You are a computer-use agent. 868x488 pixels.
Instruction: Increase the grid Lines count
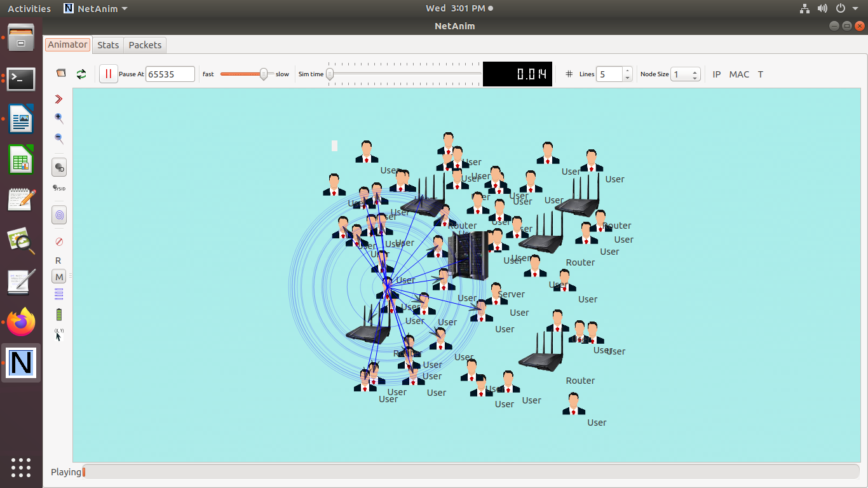(628, 71)
